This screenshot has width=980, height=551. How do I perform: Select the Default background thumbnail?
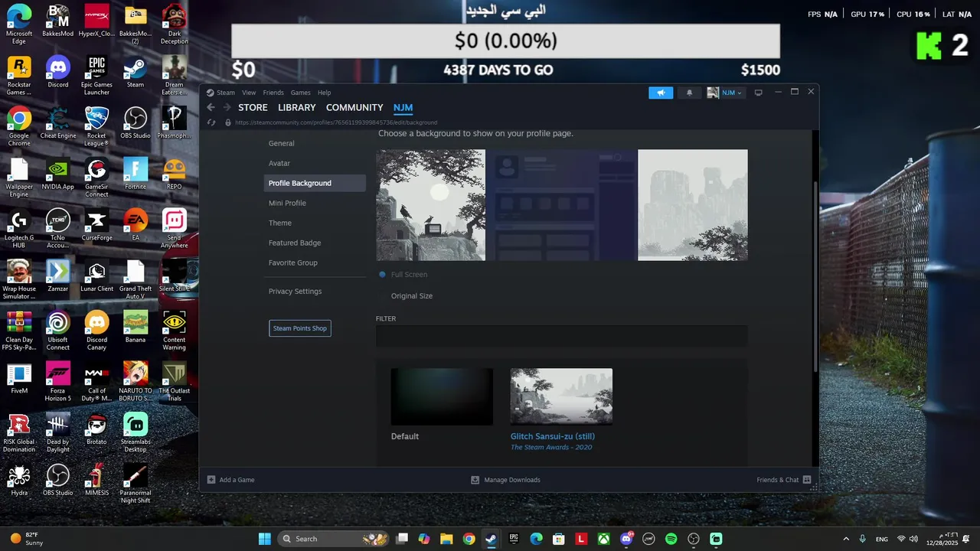point(442,396)
